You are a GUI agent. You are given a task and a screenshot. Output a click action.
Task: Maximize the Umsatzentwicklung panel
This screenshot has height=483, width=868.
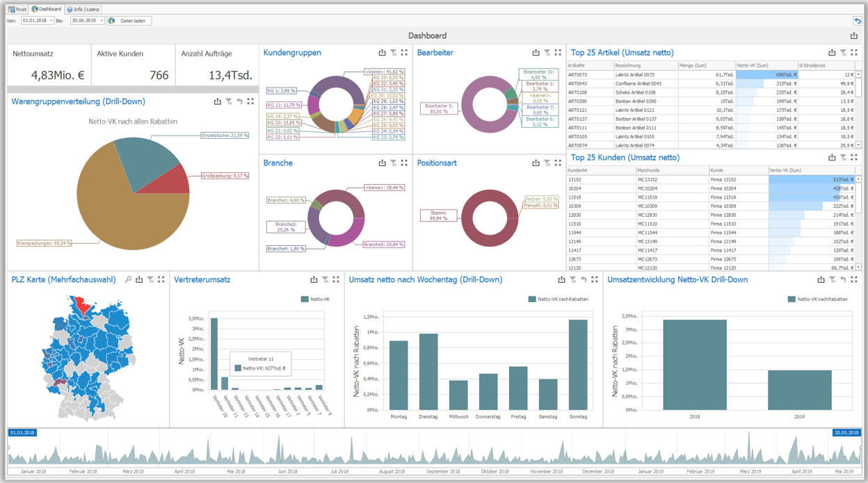pyautogui.click(x=854, y=280)
